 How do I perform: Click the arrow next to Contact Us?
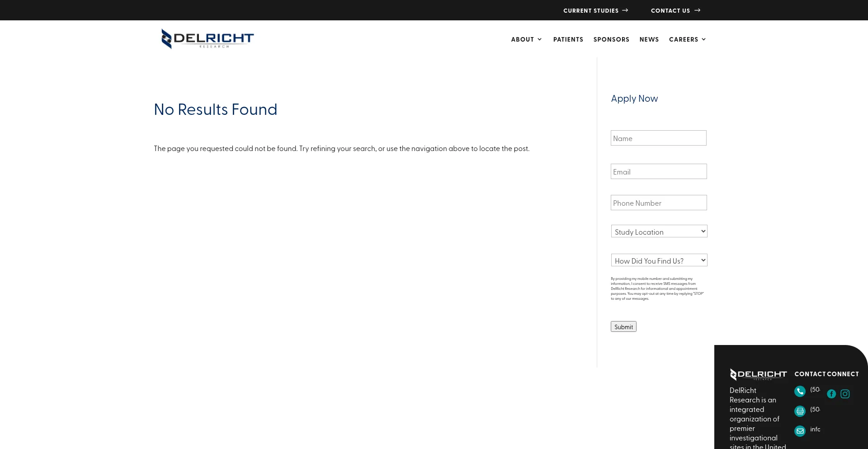tap(697, 10)
